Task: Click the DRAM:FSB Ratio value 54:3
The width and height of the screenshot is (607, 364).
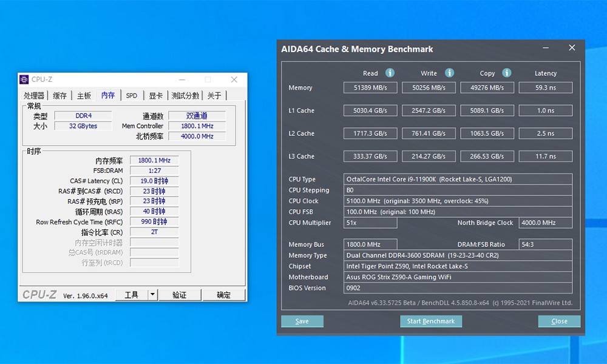Action: (x=546, y=244)
